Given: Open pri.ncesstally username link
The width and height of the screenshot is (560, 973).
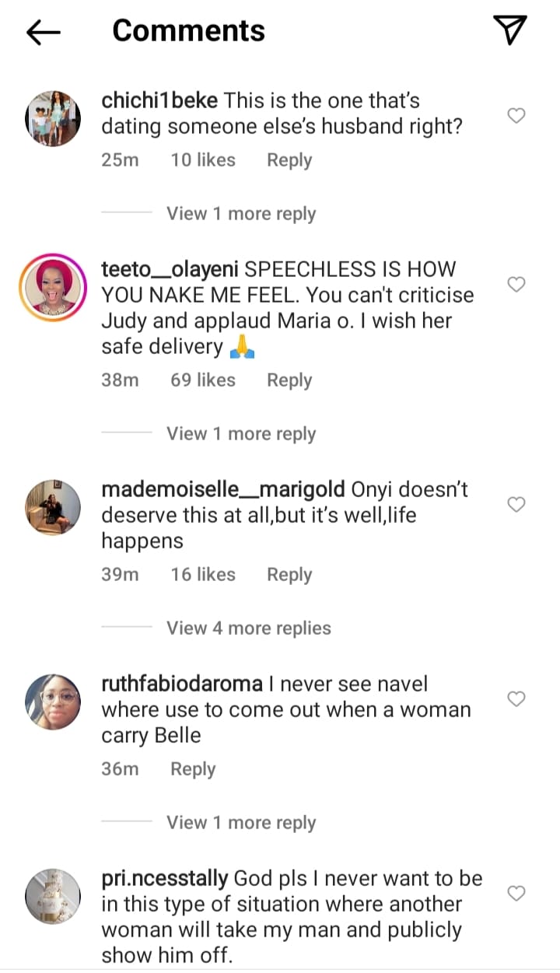Looking at the screenshot, I should click(x=165, y=879).
